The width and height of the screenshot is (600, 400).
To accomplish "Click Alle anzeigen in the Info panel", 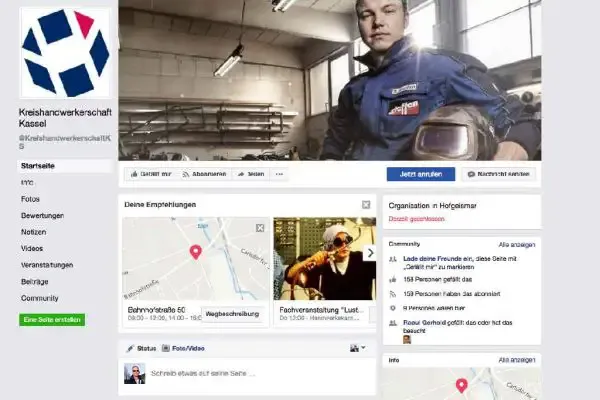I will (x=517, y=360).
